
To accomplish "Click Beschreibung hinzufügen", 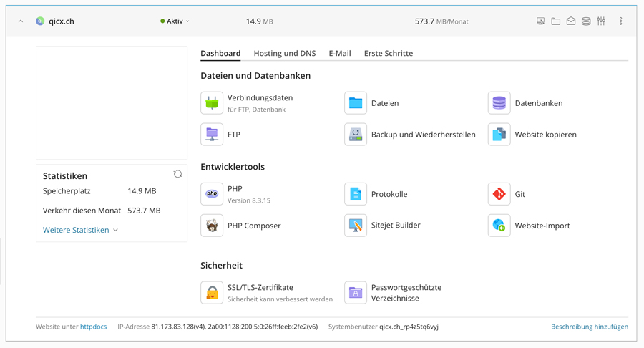I will tap(589, 327).
